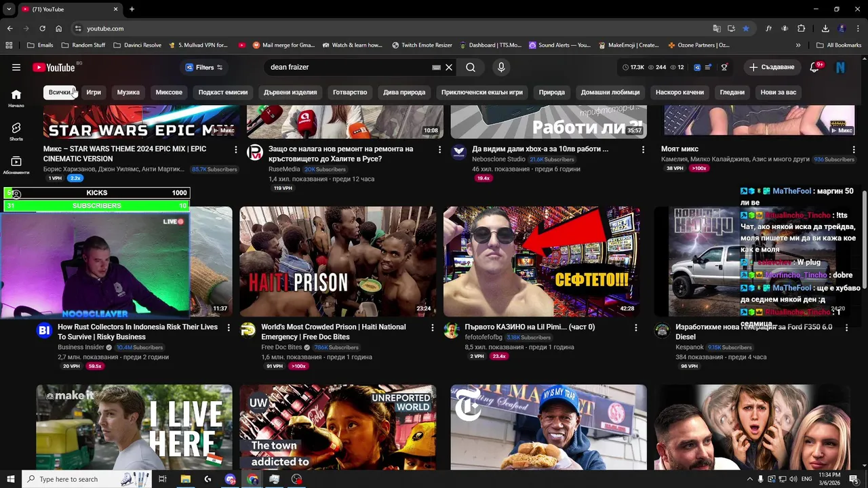Start voice search with the microphone
Viewport: 868px width, 488px height.
[x=501, y=67]
